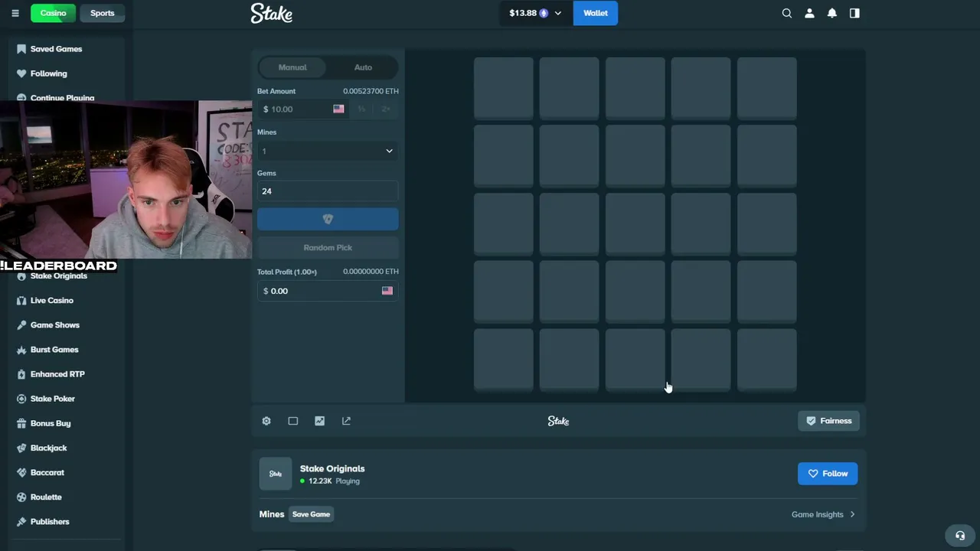Open Following in sidebar
980x551 pixels.
coord(49,73)
